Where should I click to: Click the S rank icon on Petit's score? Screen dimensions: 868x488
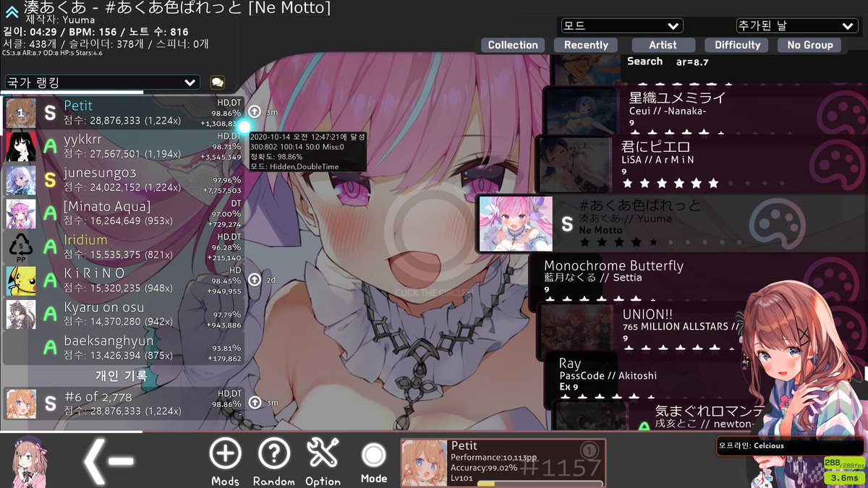(50, 114)
